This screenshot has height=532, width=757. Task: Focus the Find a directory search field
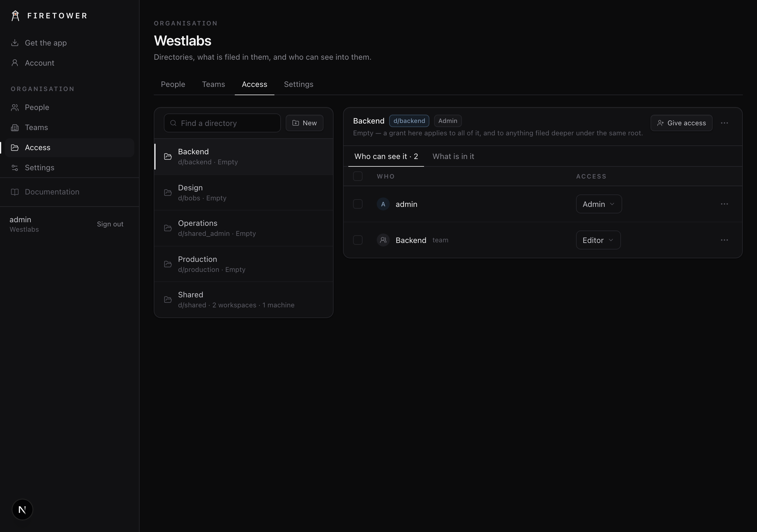point(222,123)
